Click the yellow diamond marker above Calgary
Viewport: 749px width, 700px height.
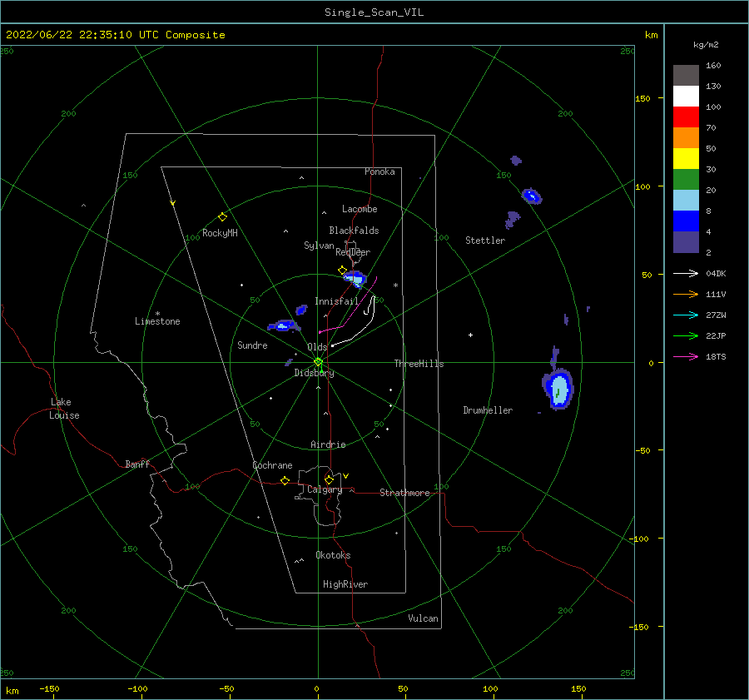click(329, 479)
